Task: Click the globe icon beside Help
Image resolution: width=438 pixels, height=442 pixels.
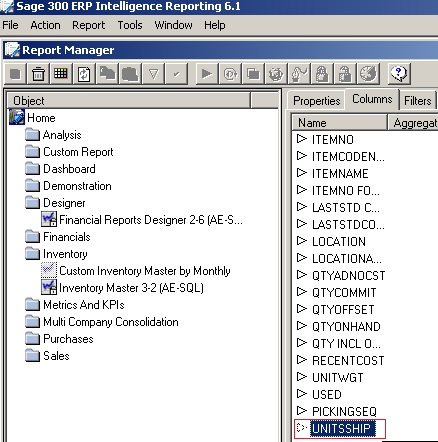Action: 368,74
